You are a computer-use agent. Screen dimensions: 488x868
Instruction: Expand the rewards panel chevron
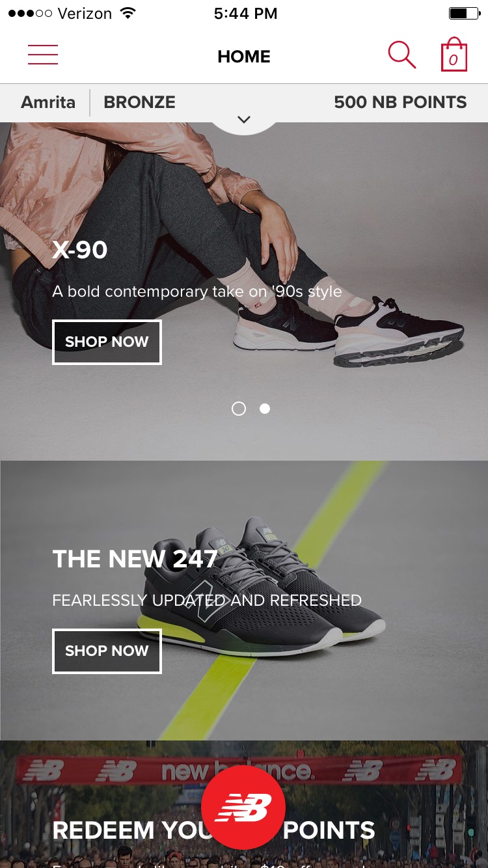click(244, 120)
